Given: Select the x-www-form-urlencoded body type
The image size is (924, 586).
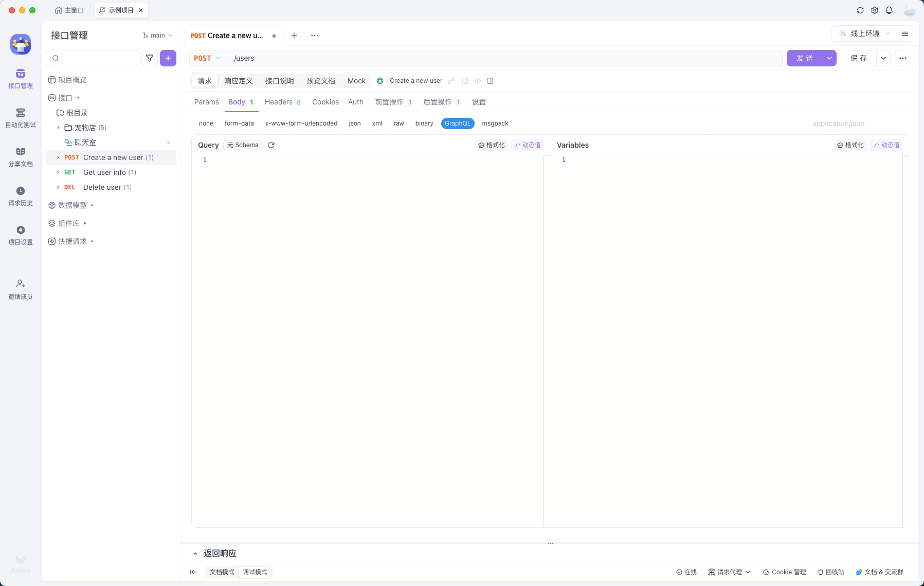Looking at the screenshot, I should point(301,123).
